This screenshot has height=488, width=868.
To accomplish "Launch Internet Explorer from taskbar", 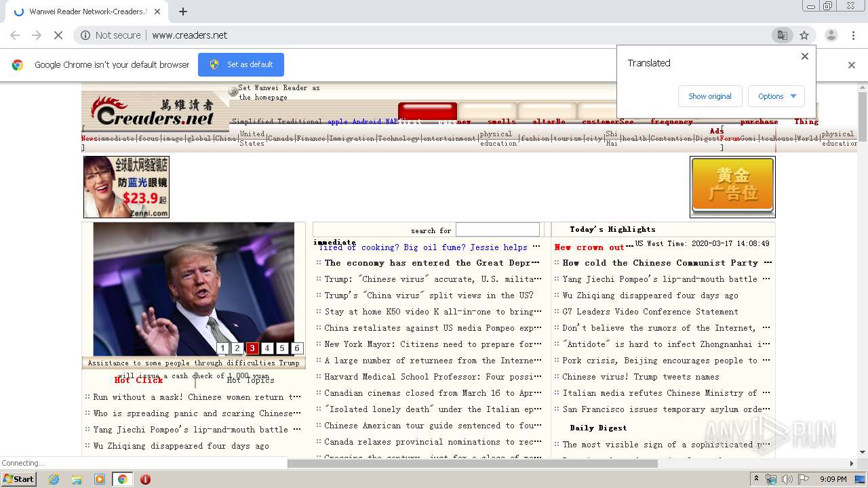I will [54, 479].
